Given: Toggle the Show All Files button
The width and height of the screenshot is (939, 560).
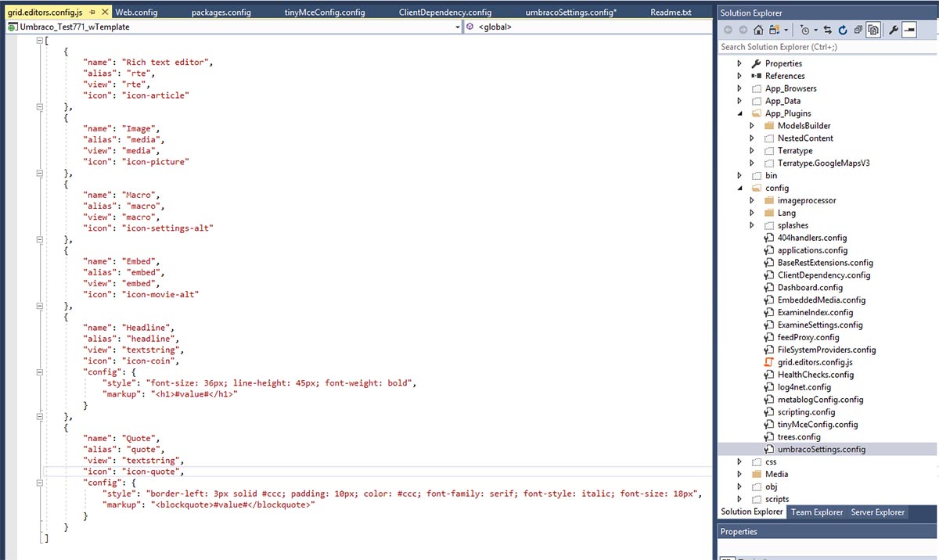Looking at the screenshot, I should point(873,30).
